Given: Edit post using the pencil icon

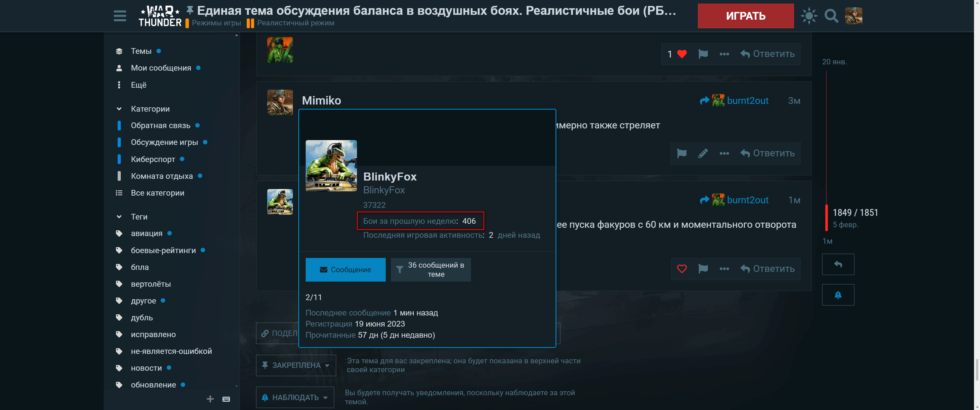Looking at the screenshot, I should (703, 153).
